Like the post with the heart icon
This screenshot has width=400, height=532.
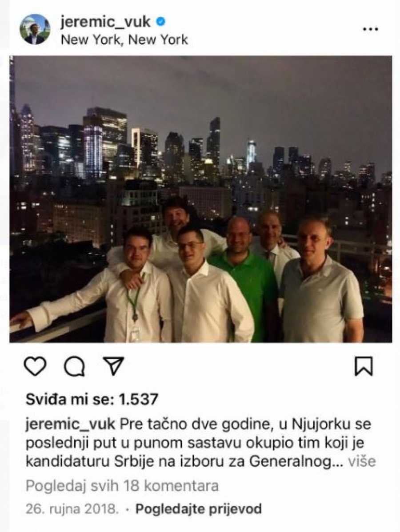tap(35, 367)
